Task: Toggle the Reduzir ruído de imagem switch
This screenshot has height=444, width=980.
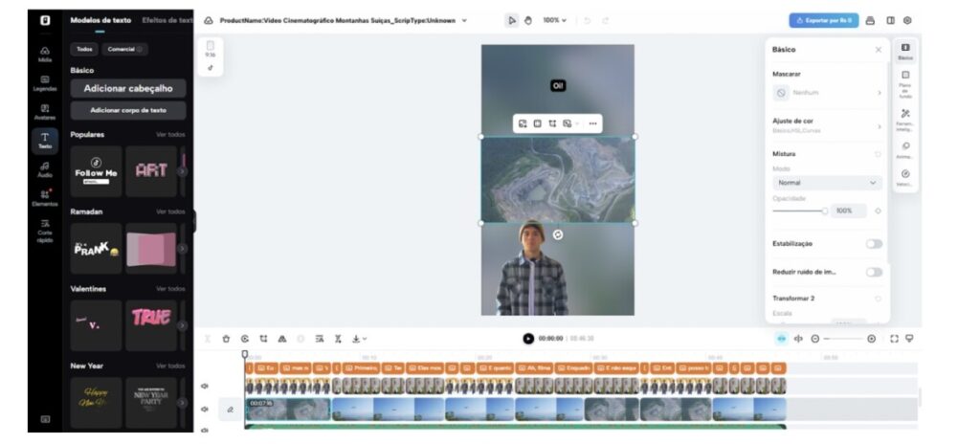Action: [x=874, y=272]
